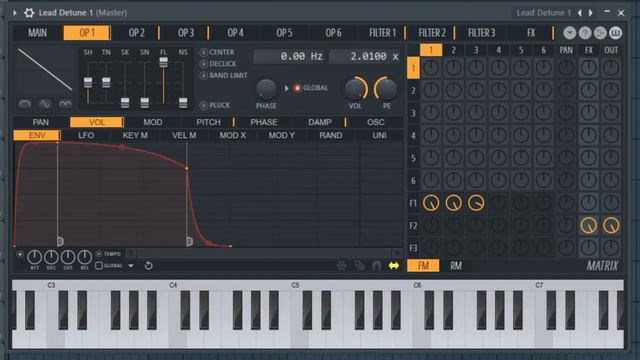
Task: Select the OSC tab
Action: tap(376, 122)
